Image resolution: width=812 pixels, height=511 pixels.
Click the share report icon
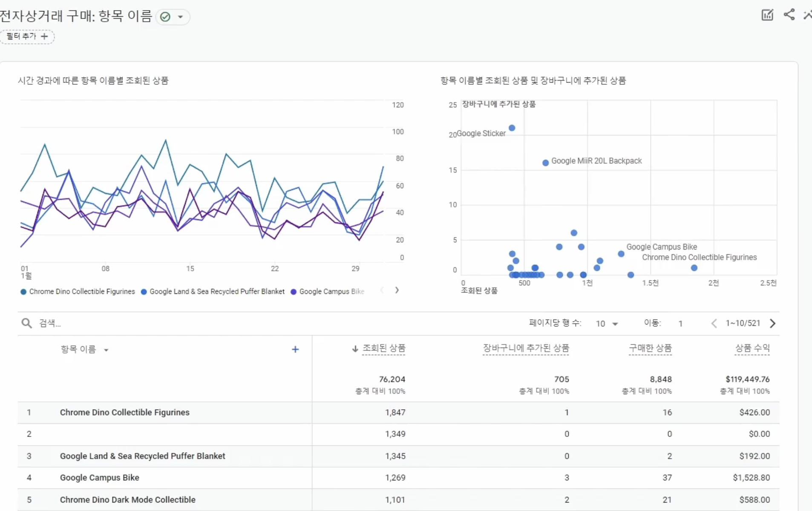[x=789, y=14]
